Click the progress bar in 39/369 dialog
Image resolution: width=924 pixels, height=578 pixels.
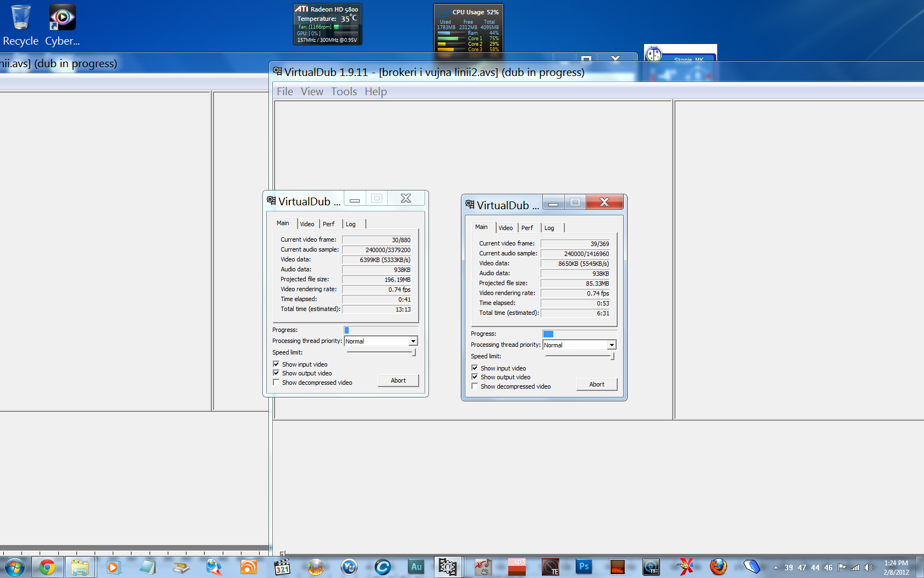579,334
